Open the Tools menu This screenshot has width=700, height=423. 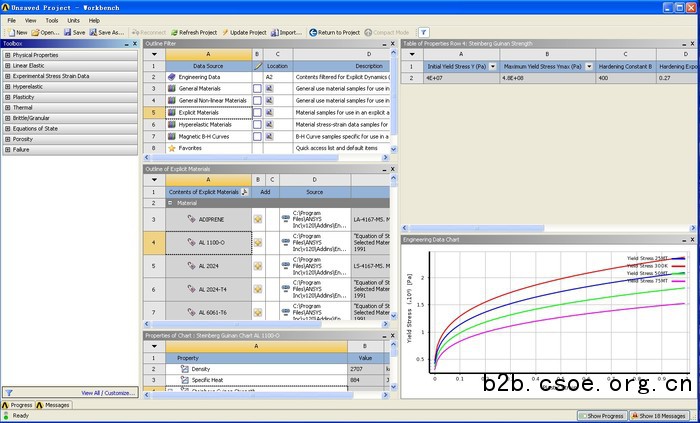coord(51,20)
